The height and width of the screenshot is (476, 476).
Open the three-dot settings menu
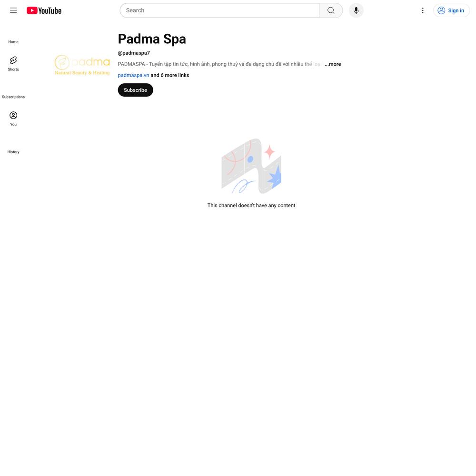pos(423,10)
